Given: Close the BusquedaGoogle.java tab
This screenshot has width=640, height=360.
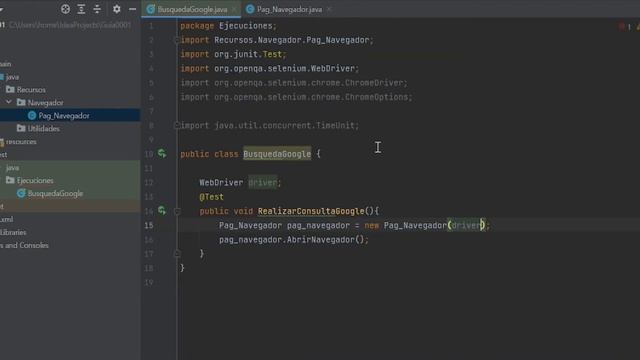Looking at the screenshot, I should [234, 9].
